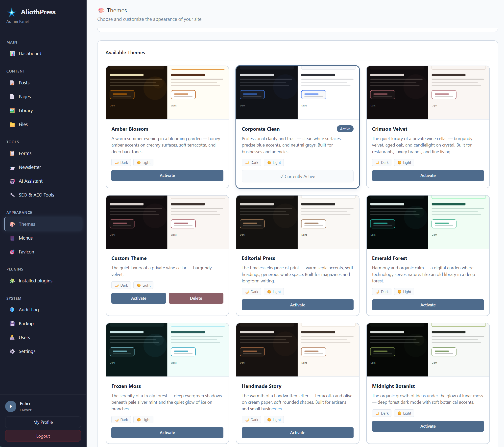Click the Currently Active button
Screen dimensions: 504x447
pyautogui.click(x=297, y=176)
